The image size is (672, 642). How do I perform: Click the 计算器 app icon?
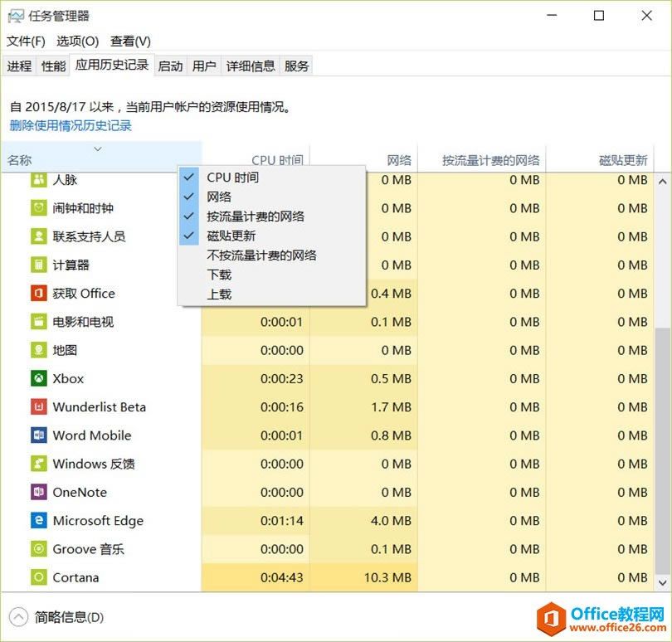point(38,265)
